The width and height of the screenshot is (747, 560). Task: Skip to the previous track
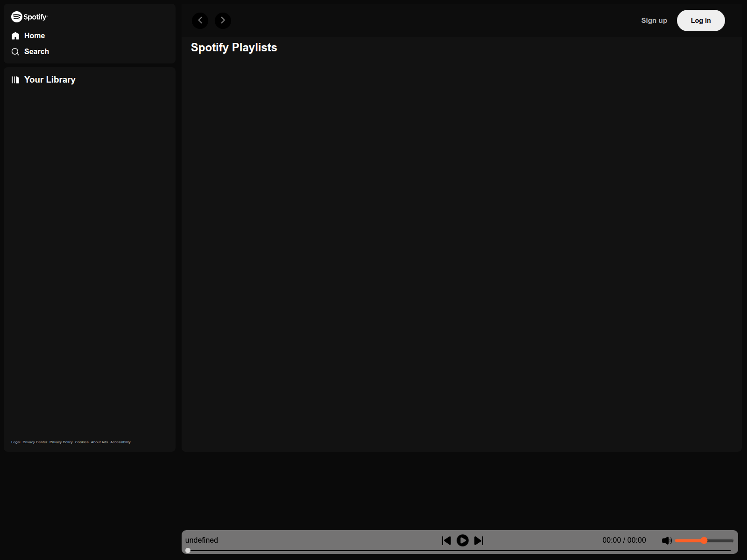446,540
